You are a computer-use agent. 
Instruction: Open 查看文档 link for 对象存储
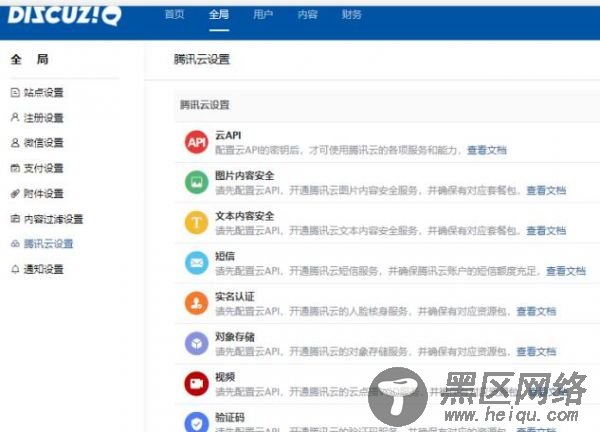pos(536,351)
